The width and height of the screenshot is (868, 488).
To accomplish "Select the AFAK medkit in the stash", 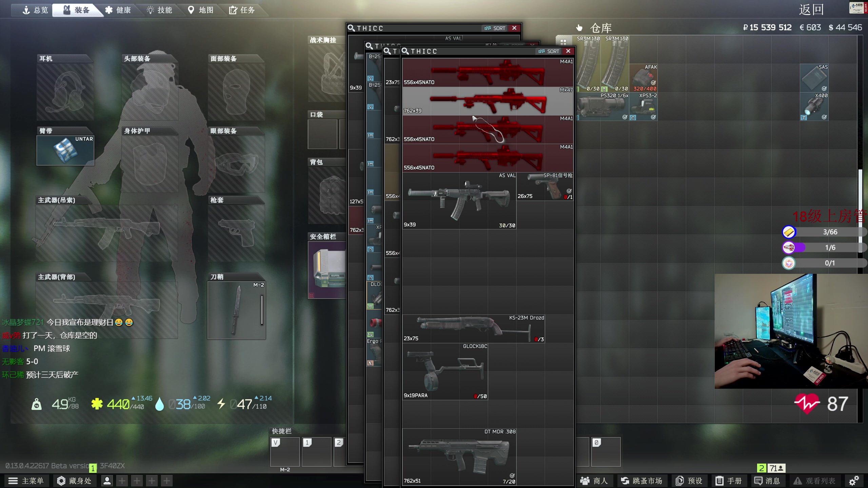I will [x=644, y=78].
